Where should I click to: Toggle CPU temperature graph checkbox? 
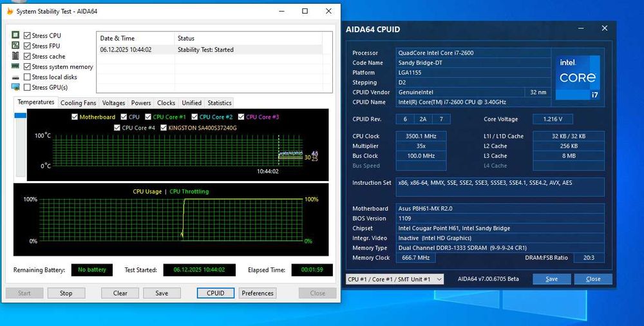tap(124, 117)
